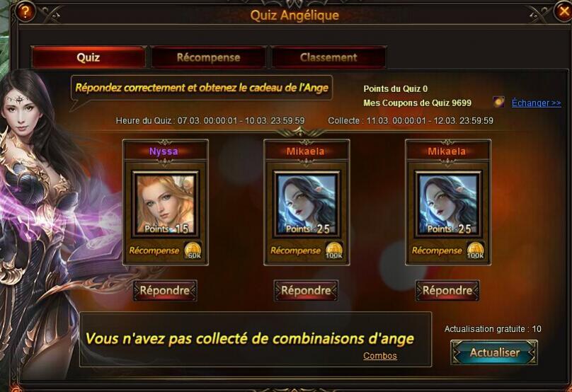This screenshot has height=392, width=572.
Task: Click the right card's 100K gold reward icon
Action: coord(475,250)
